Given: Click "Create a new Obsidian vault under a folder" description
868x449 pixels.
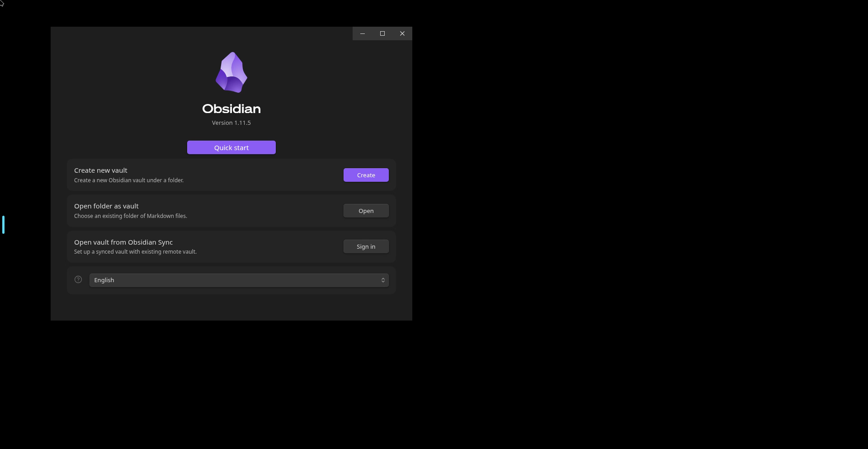Looking at the screenshot, I should click(x=129, y=180).
